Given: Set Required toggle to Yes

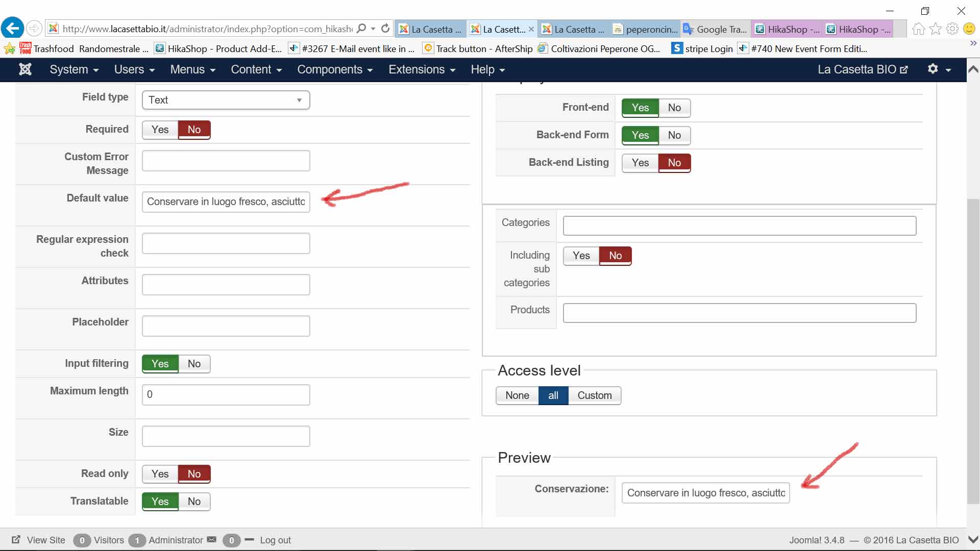Looking at the screenshot, I should (x=160, y=130).
